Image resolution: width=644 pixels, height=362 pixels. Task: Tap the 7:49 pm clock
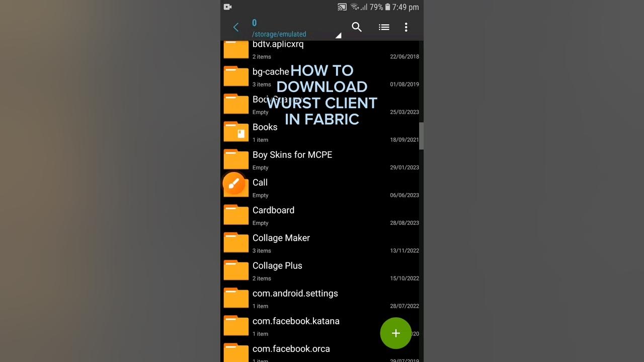pyautogui.click(x=407, y=7)
